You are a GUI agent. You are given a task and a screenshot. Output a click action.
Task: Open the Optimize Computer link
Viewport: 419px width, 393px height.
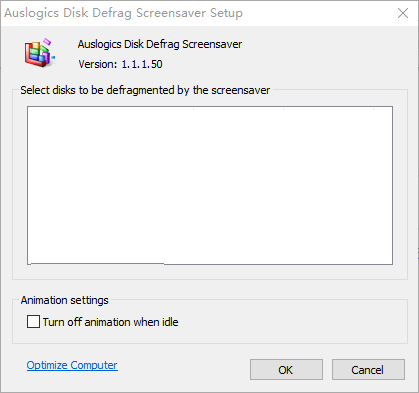coord(72,365)
